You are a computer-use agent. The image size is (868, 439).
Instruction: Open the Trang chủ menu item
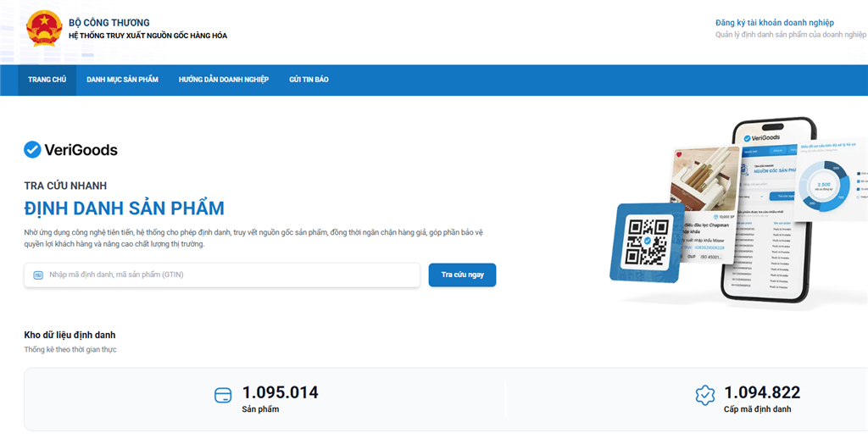[x=47, y=80]
